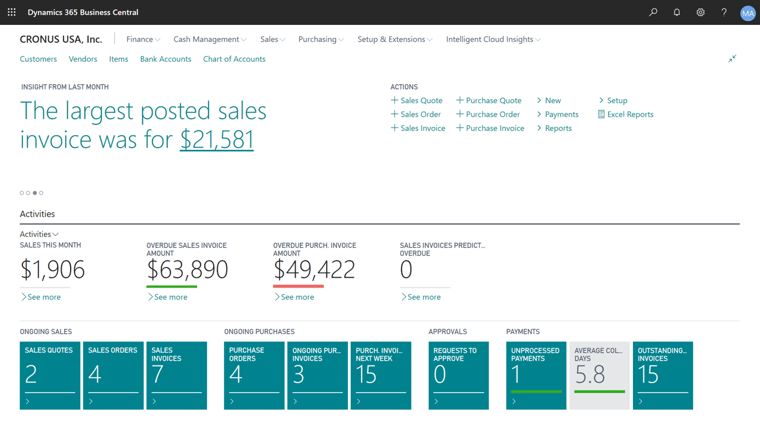Open Bank Accounts
Viewport: 760px width, 427px height.
click(x=166, y=59)
